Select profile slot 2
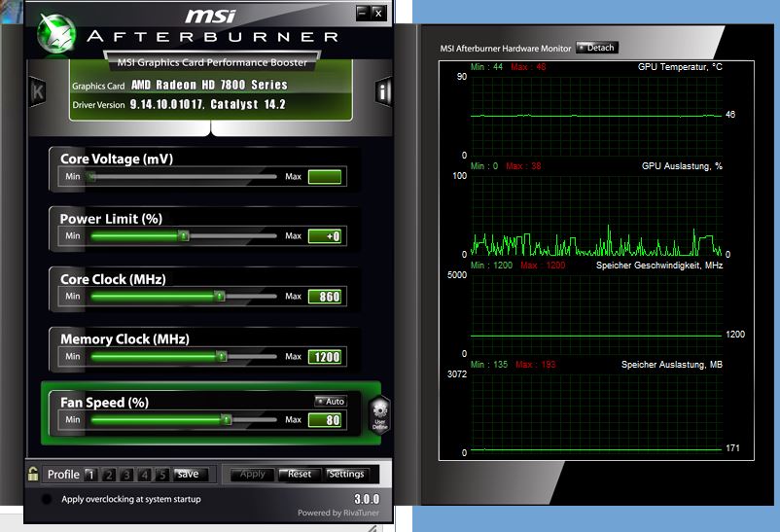Viewport: 780px width, 532px height. [109, 475]
